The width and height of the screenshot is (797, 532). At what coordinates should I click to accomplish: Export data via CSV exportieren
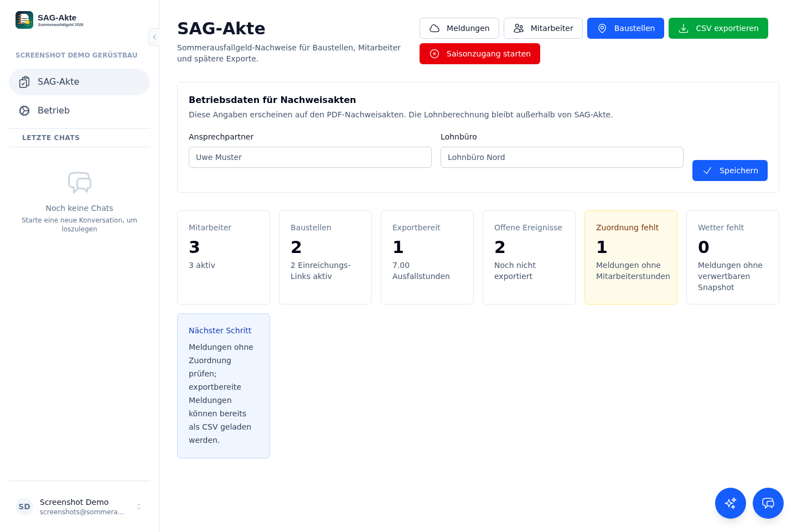718,28
